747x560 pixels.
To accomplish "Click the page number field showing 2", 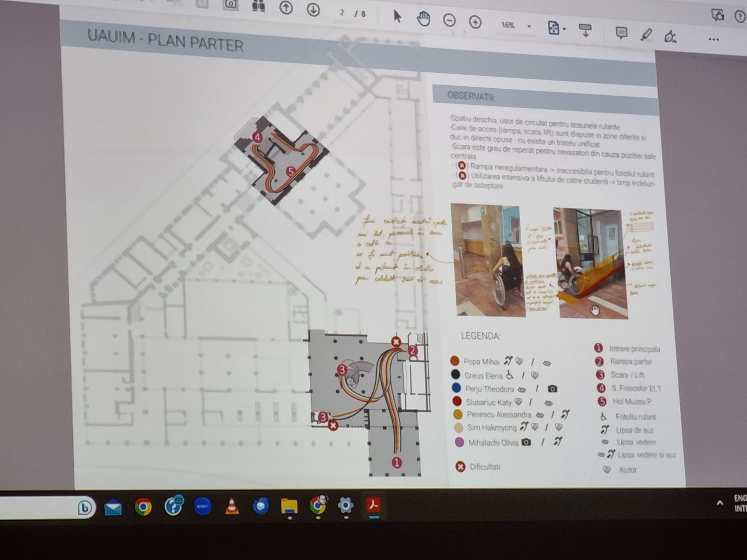I will (x=342, y=13).
